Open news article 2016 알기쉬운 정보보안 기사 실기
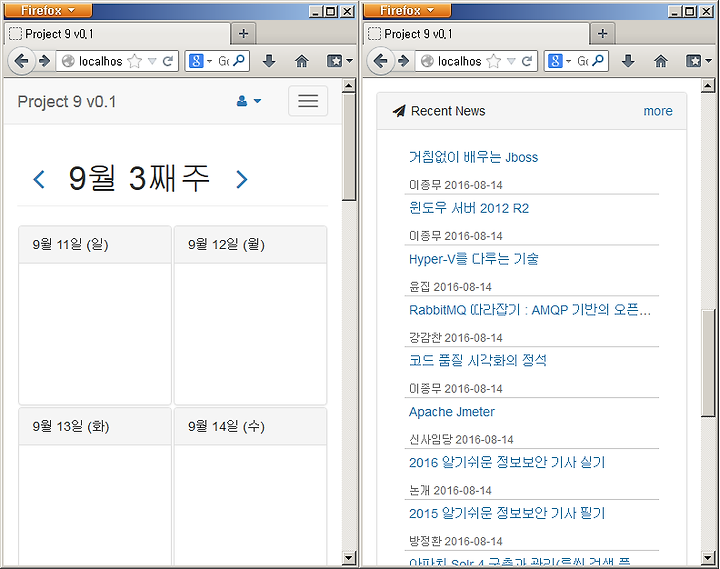 pyautogui.click(x=507, y=462)
